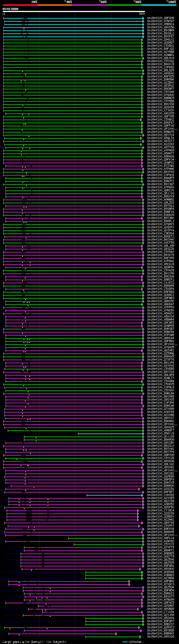Select the UniRef100_Q941X1 label

(x=161, y=40)
